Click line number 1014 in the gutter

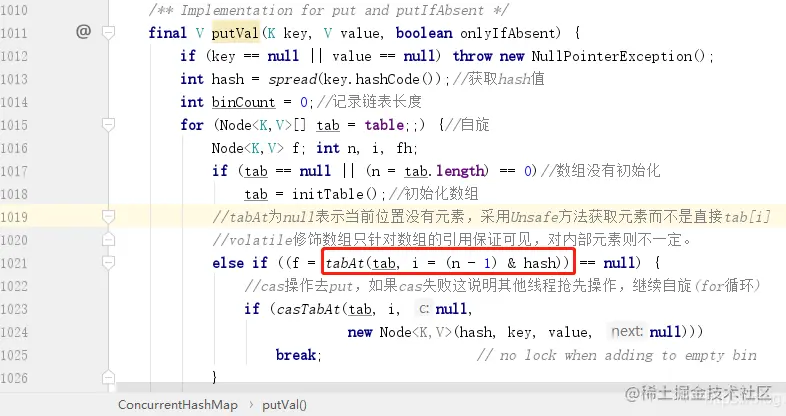14,102
